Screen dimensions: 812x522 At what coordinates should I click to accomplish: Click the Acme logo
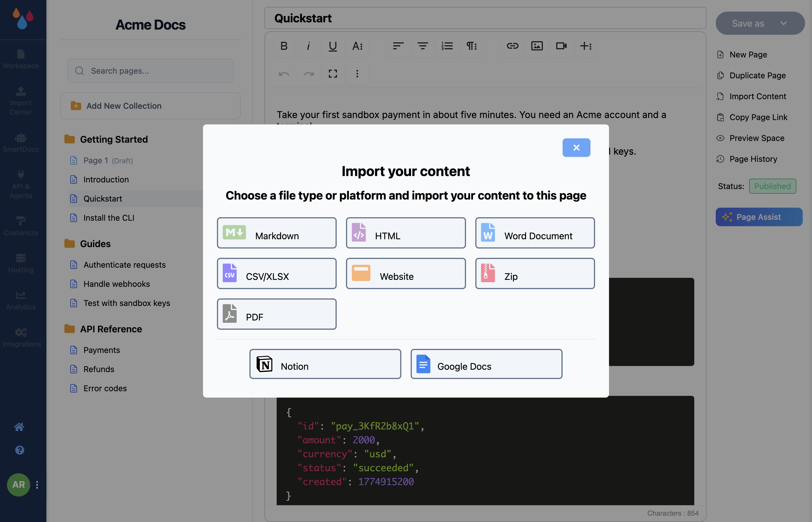click(x=23, y=19)
